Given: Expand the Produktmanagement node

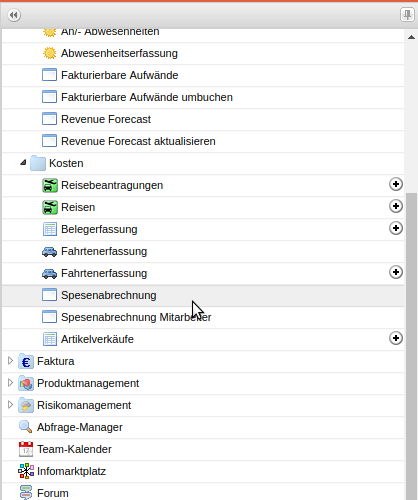Looking at the screenshot, I should pos(10,382).
